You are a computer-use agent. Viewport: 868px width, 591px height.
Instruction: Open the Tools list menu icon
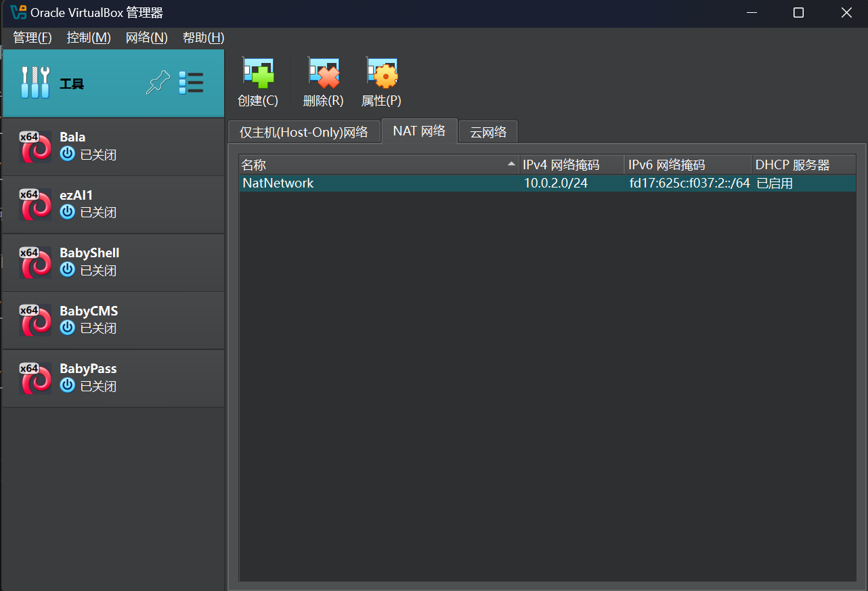191,83
